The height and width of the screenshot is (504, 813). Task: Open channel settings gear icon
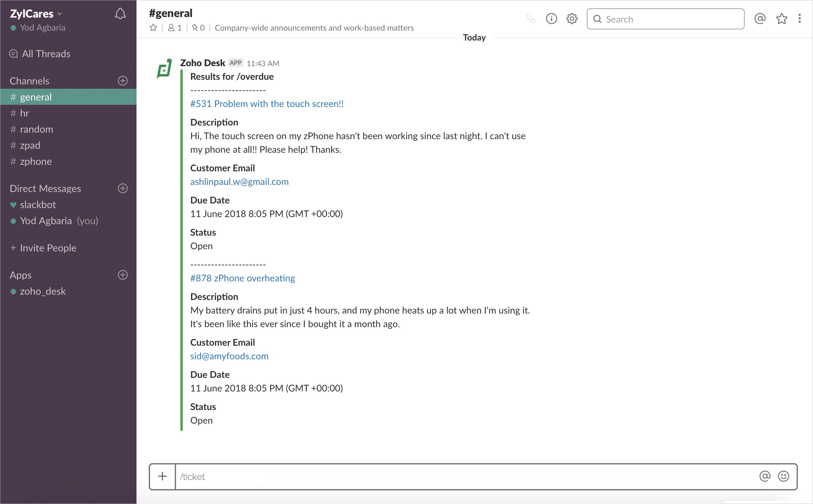pos(572,19)
